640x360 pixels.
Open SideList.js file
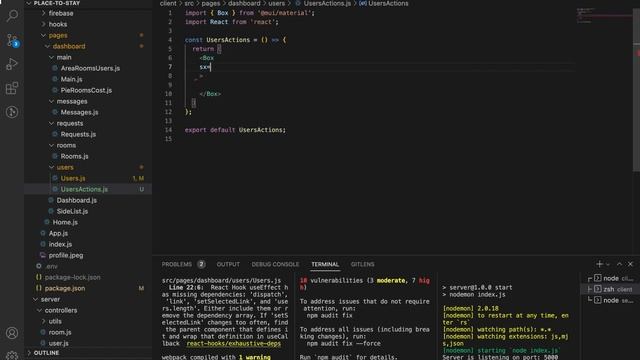coord(72,211)
